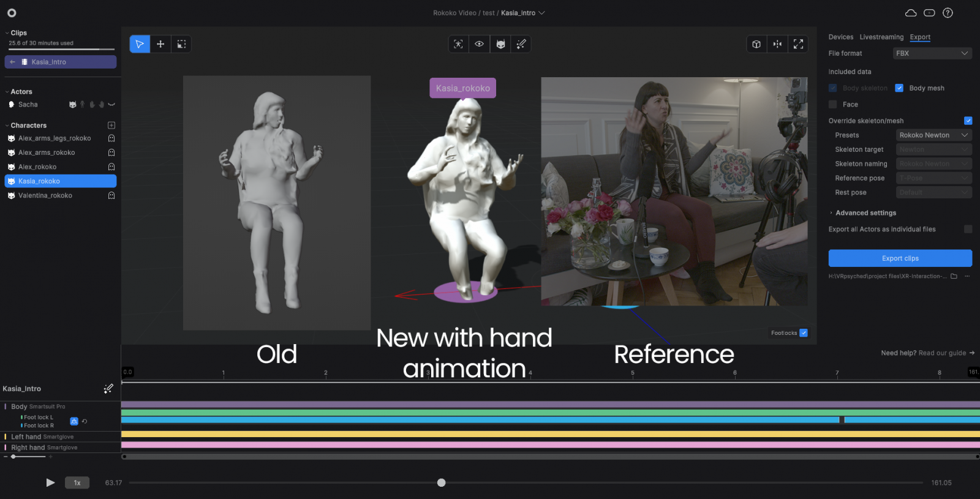Collapse the Clips section

(x=7, y=33)
